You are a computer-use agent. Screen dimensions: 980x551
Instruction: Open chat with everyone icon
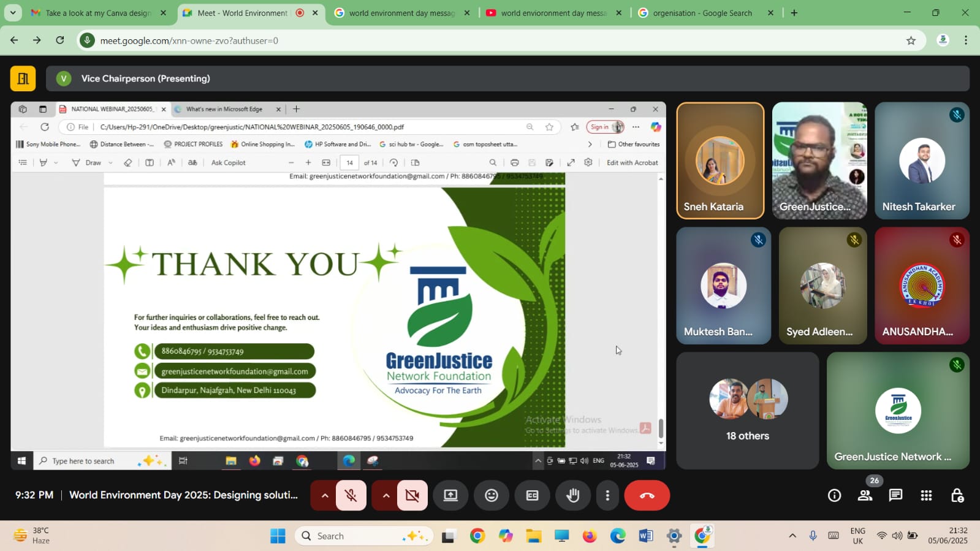pyautogui.click(x=895, y=495)
